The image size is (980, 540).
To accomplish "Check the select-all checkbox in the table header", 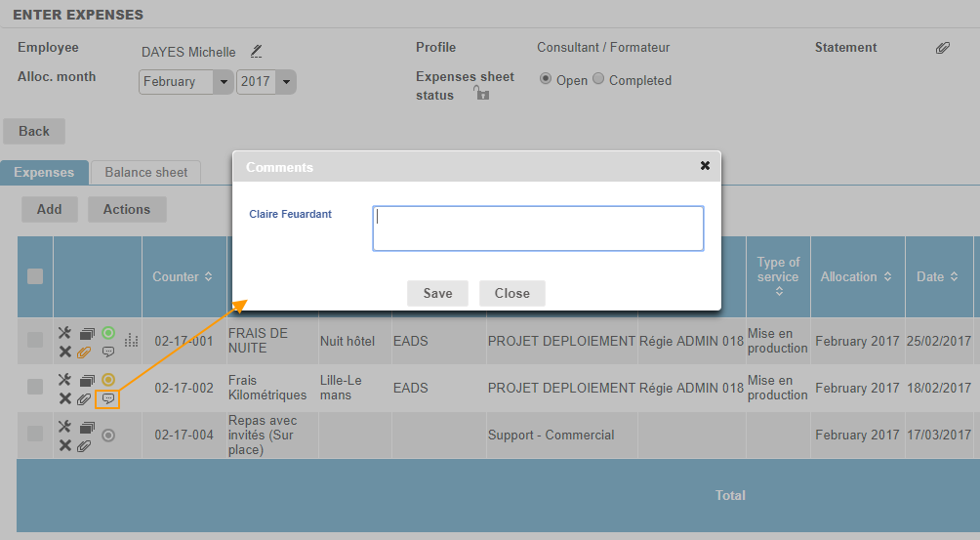I will pos(35,276).
